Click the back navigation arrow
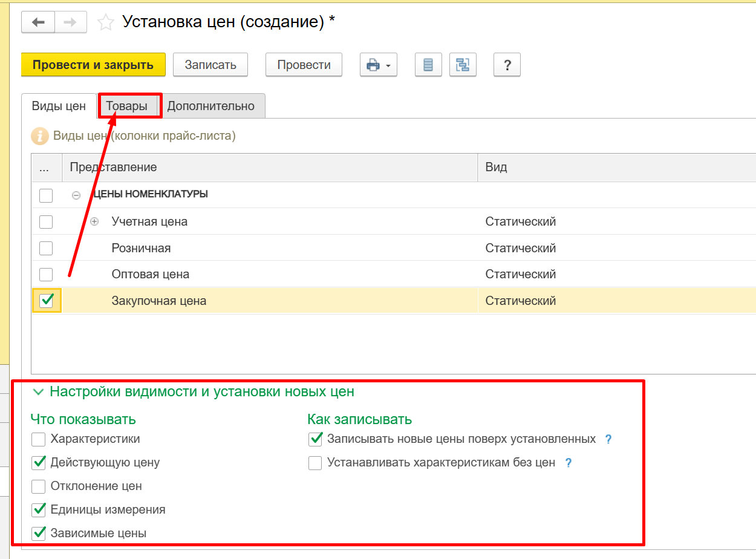The width and height of the screenshot is (756, 559). click(x=38, y=23)
